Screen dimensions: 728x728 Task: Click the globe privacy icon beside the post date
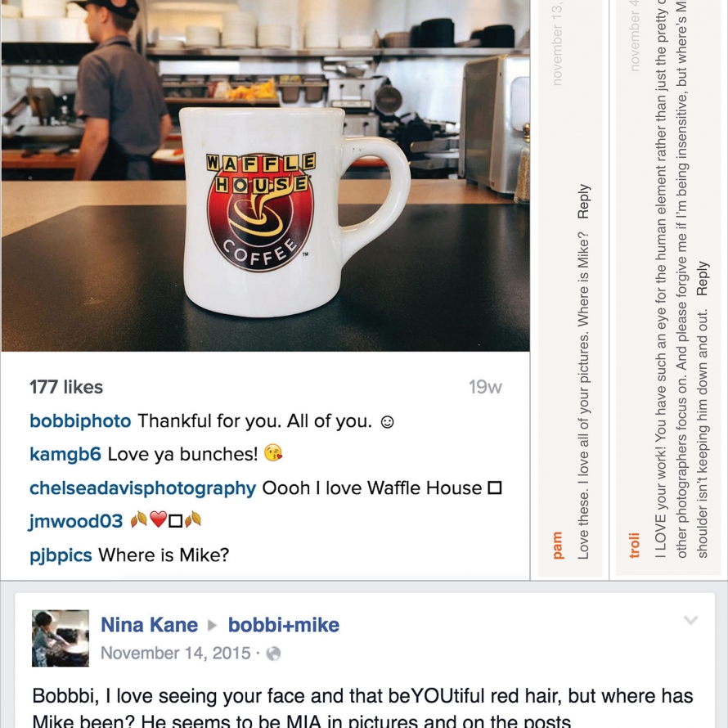click(273, 654)
